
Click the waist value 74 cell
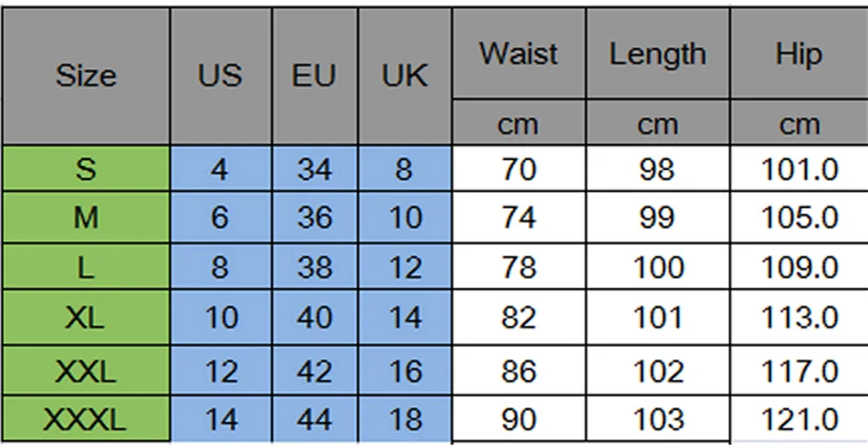[519, 218]
